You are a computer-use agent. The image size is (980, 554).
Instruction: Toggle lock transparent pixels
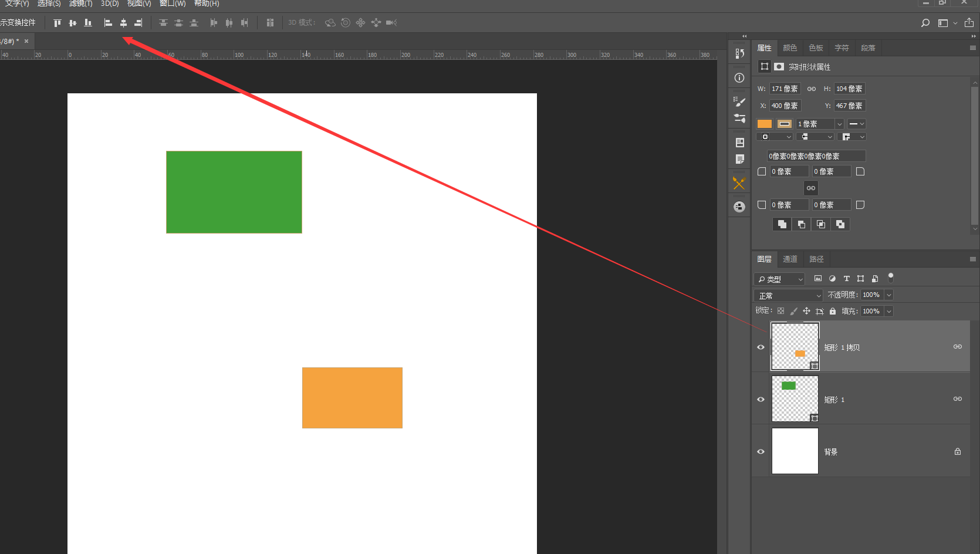[x=780, y=311]
